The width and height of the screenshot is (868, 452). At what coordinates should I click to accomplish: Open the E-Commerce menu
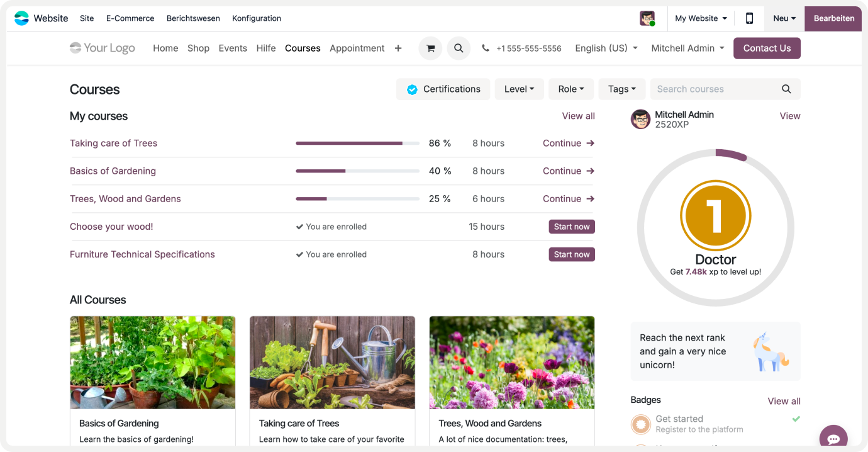[130, 18]
